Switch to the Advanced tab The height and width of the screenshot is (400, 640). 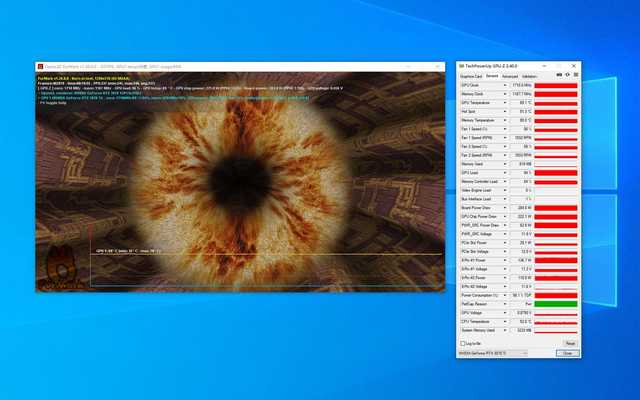[x=509, y=76]
